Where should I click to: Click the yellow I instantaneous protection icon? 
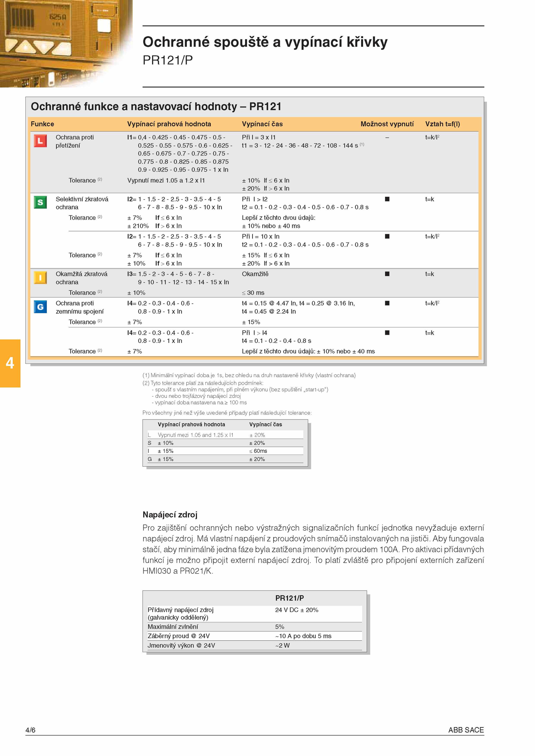click(40, 277)
